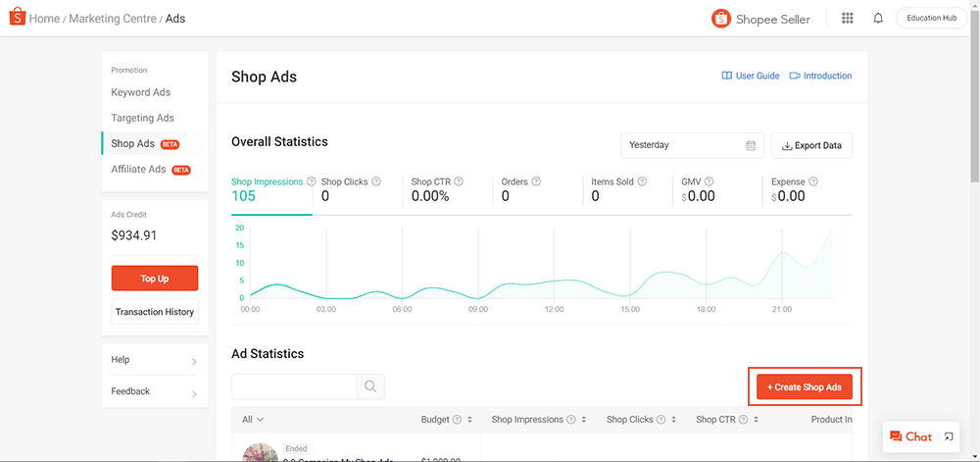Click the calendar icon in date picker

(751, 145)
